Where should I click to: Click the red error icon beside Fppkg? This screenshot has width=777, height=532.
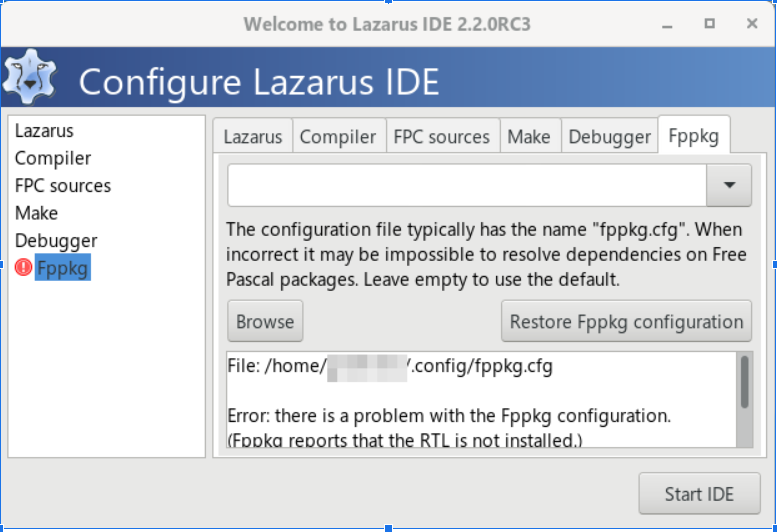point(24,268)
